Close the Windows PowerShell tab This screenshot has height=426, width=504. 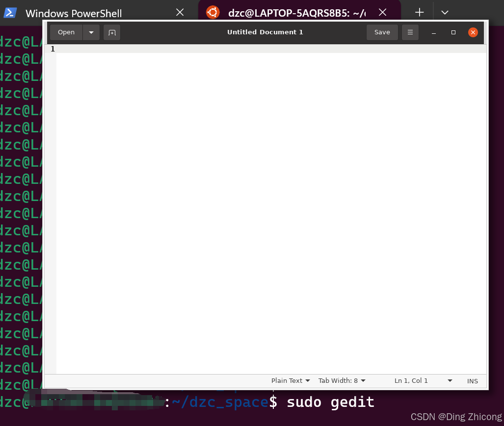179,12
